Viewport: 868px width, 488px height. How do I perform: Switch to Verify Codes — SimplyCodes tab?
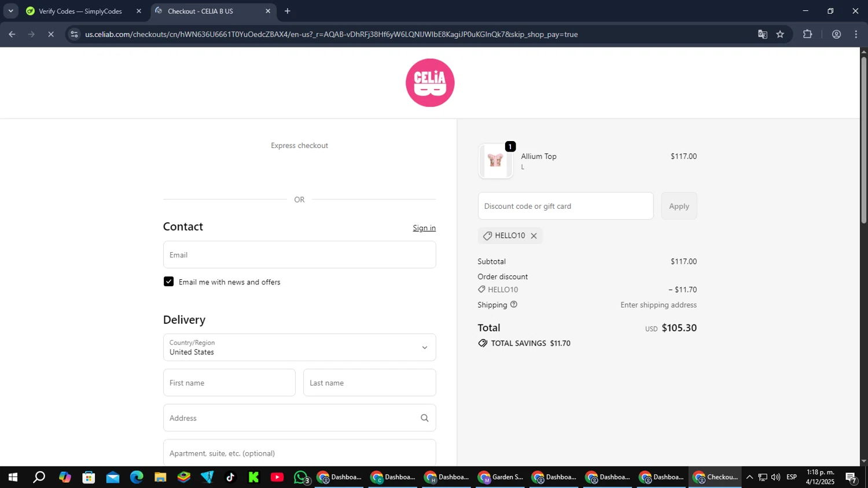(80, 11)
